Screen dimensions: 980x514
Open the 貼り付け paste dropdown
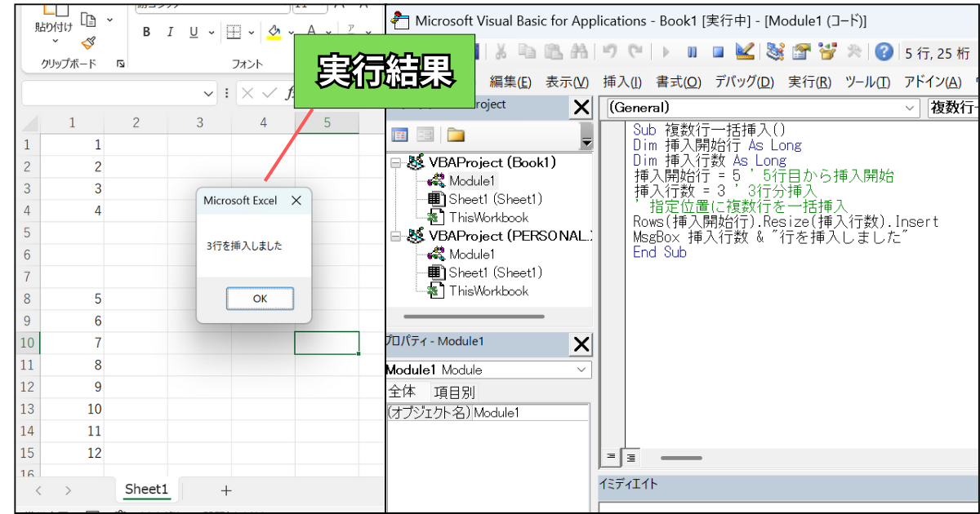tap(55, 42)
